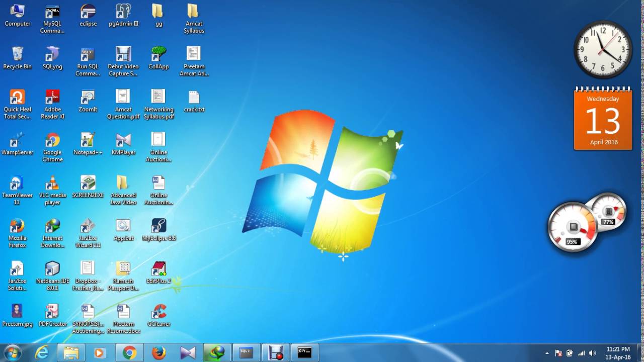644x362 pixels.
Task: Select the gg folder on desktop
Action: (158, 16)
